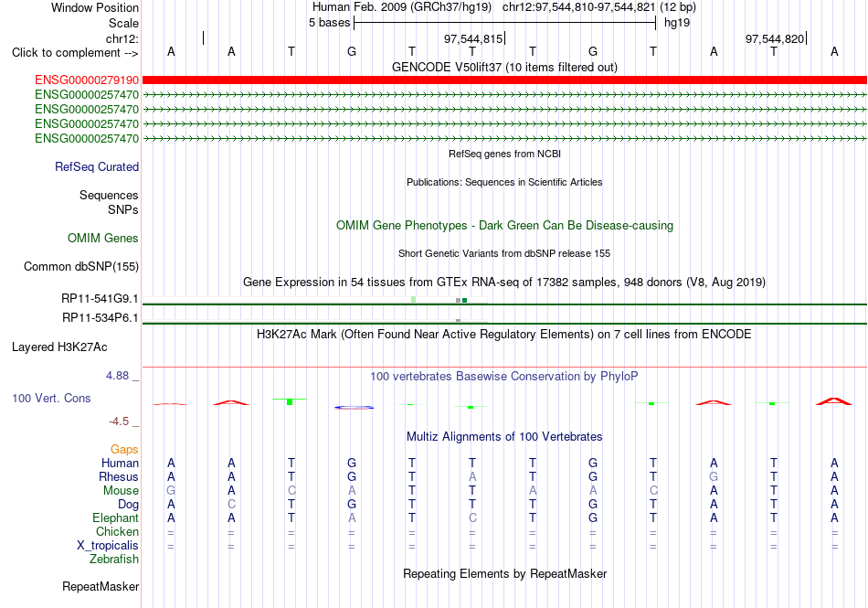Click the Window Position label

(95, 7)
